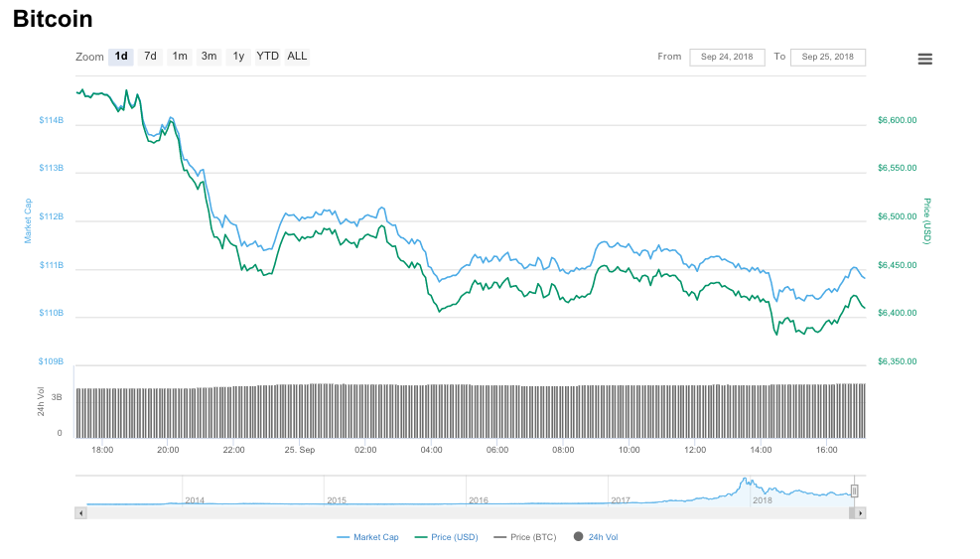Click the $6,550.00 price axis label
Screen dimensions: 980x559
897,168
